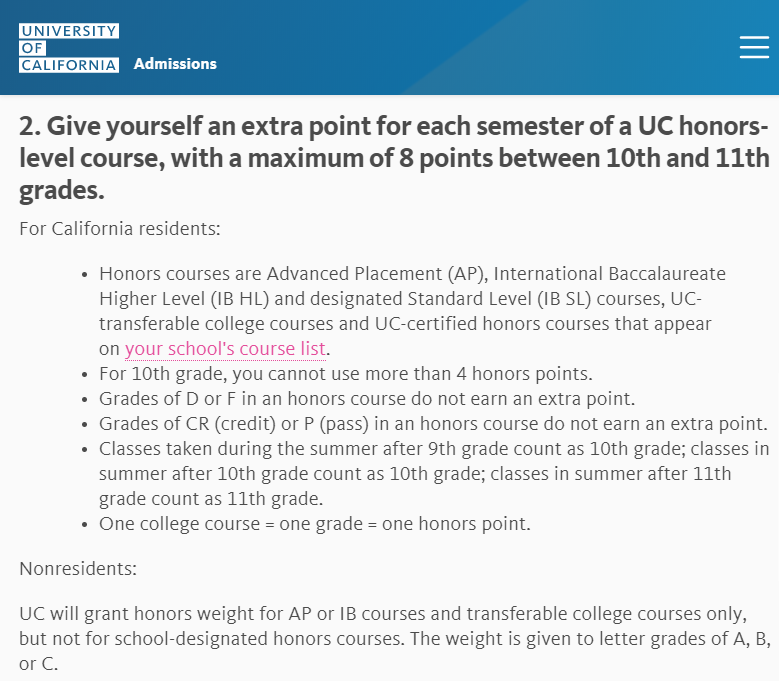
Task: Click the 'CALIFORNIA' word in the logo
Action: pos(69,65)
